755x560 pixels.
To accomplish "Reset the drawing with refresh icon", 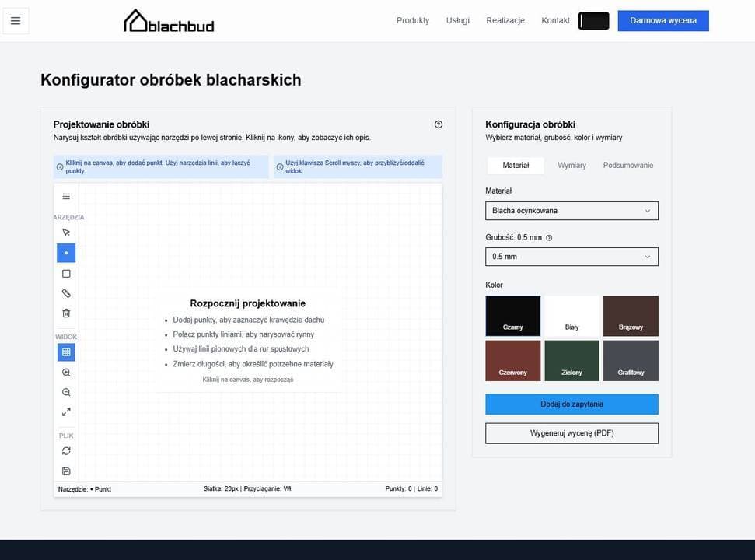I will coord(66,451).
